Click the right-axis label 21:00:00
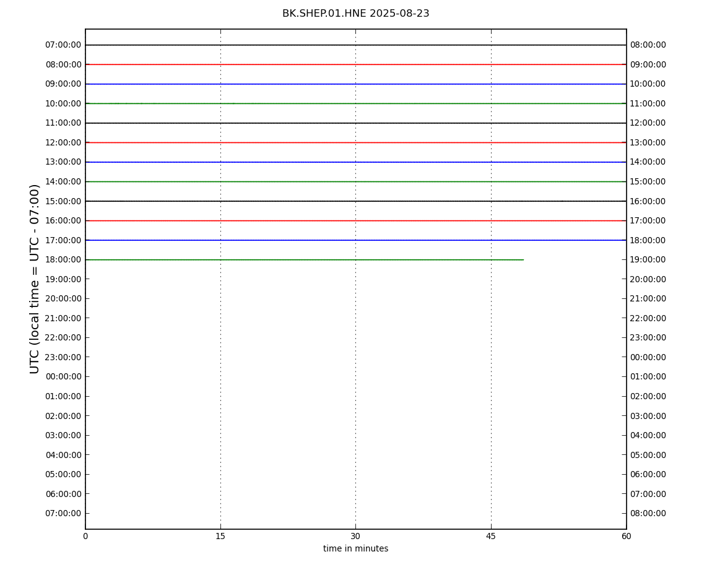Viewport: 712px width, 588px height. [648, 299]
